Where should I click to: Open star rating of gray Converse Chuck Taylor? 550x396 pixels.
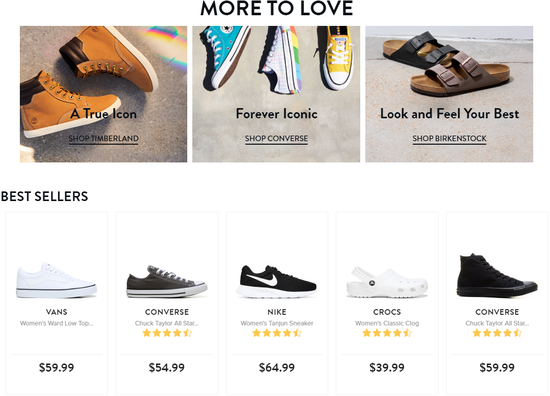(x=167, y=333)
